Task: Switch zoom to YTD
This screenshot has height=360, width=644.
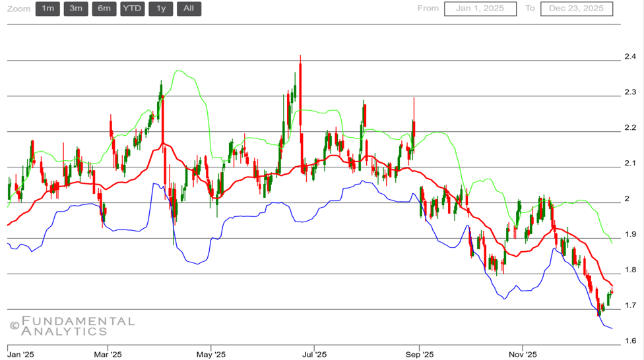Action: coord(132,9)
